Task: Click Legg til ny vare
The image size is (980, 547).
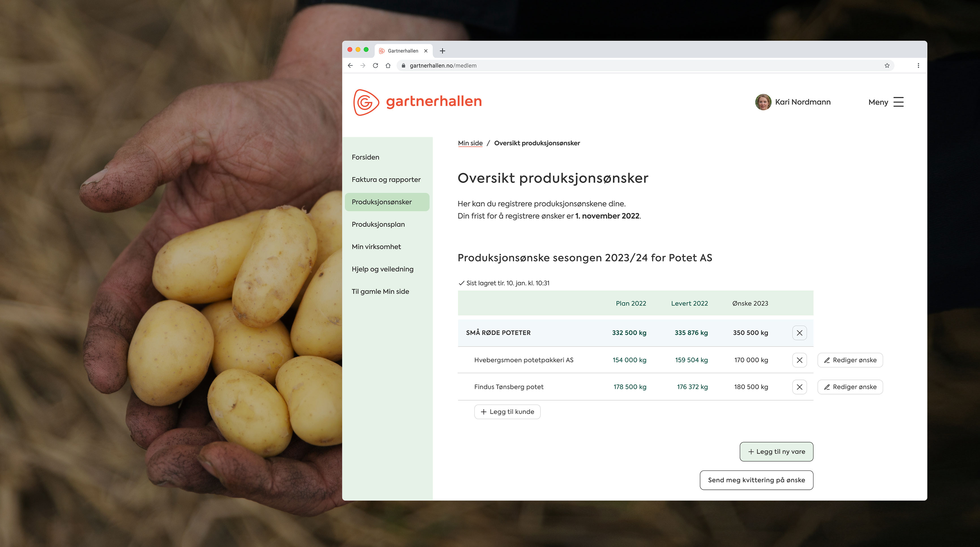Action: pos(776,452)
